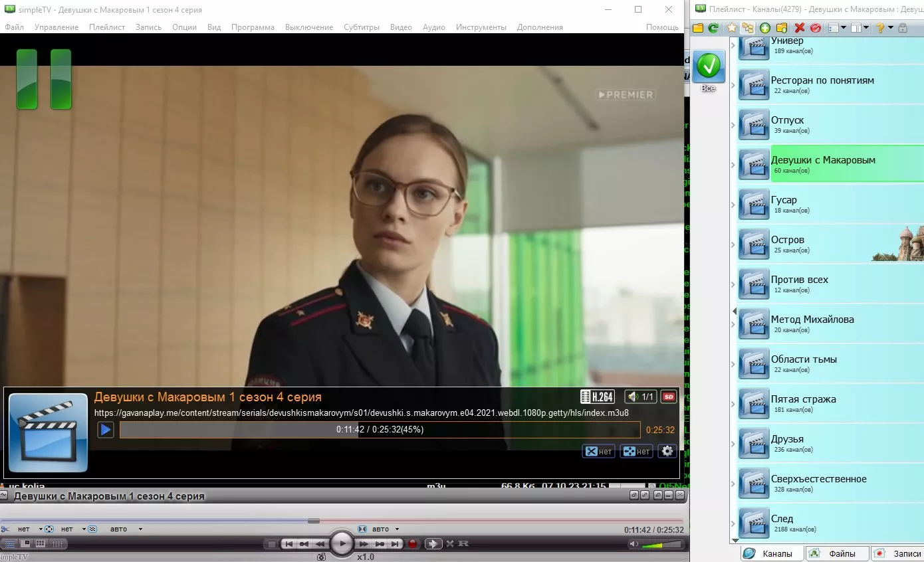Click OSD zoom 'нет' button
The height and width of the screenshot is (562, 924).
(637, 451)
